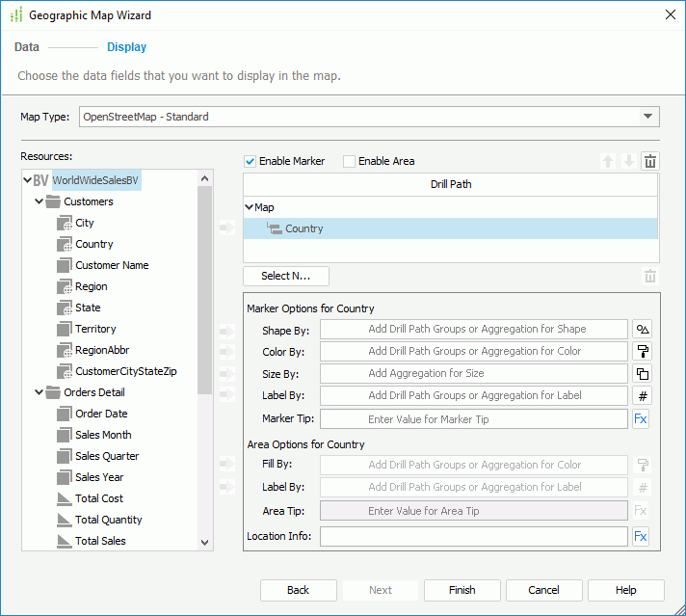Click the add arrow beside Shape By
The width and height of the screenshot is (686, 616).
tap(227, 332)
